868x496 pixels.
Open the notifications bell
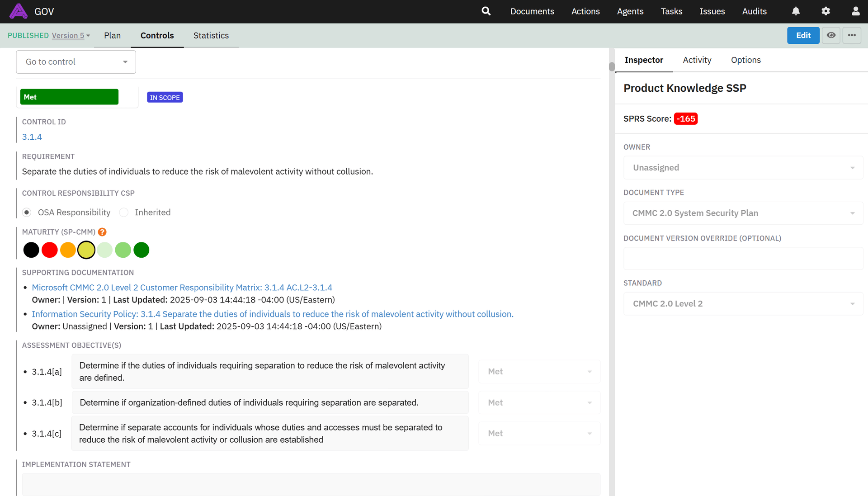click(x=796, y=11)
